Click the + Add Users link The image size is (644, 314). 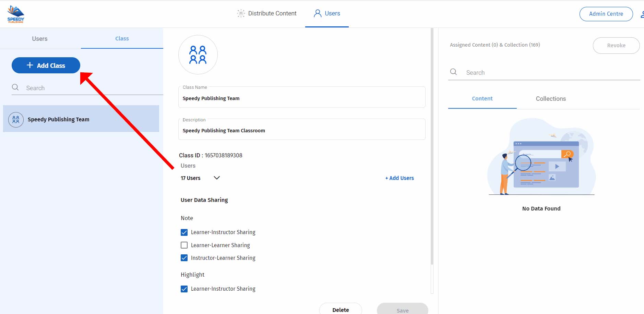pos(399,178)
